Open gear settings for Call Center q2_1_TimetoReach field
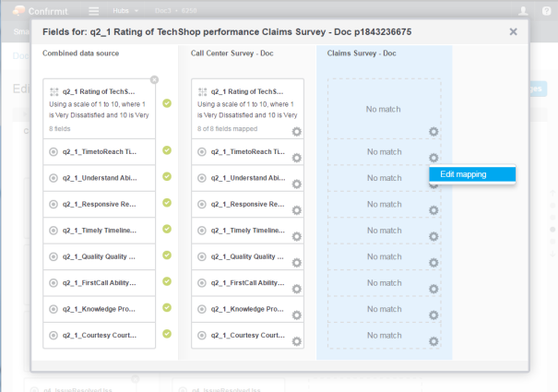The image size is (558, 392). [296, 158]
